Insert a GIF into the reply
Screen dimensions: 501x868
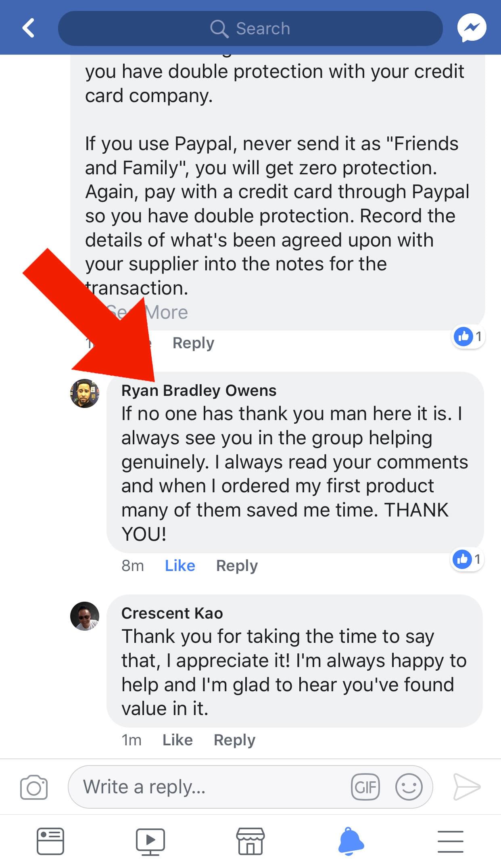pyautogui.click(x=365, y=787)
